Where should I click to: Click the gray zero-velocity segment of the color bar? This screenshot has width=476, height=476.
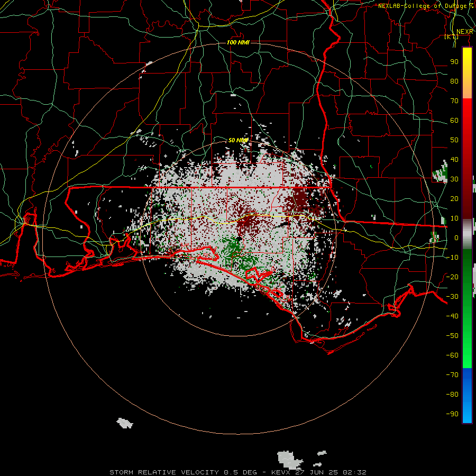467,234
